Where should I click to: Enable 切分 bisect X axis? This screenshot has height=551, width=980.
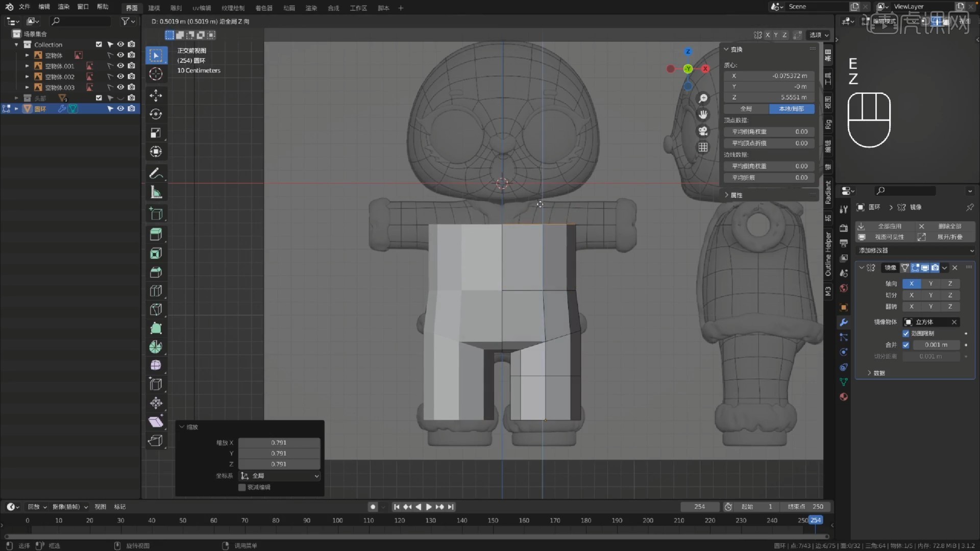click(912, 295)
